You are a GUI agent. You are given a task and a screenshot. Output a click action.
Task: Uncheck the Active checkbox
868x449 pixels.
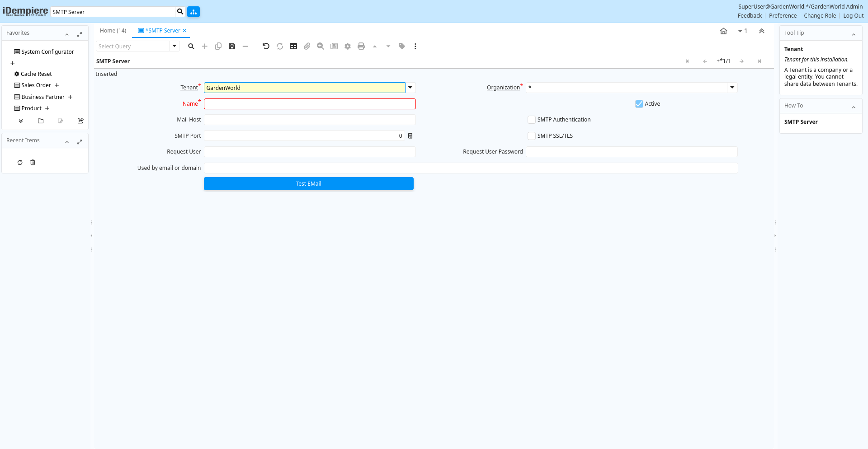(x=639, y=104)
